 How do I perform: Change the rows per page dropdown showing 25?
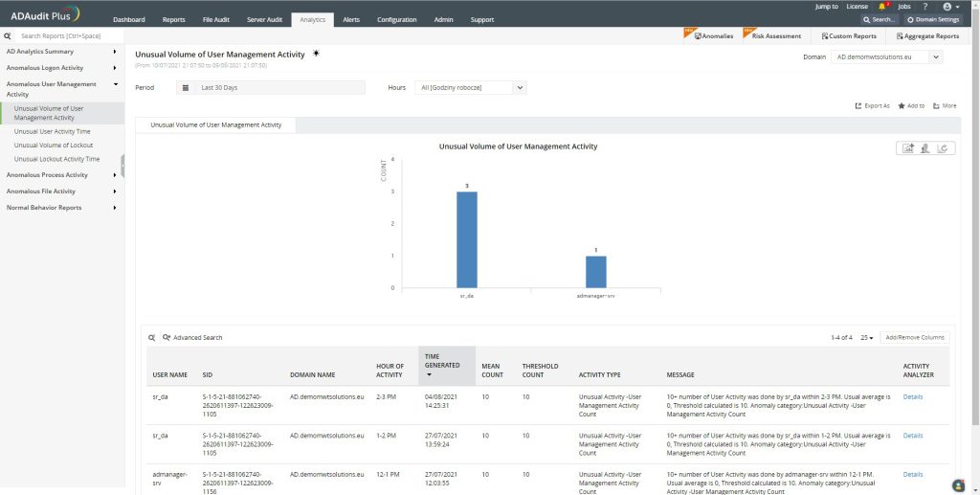(x=866, y=337)
